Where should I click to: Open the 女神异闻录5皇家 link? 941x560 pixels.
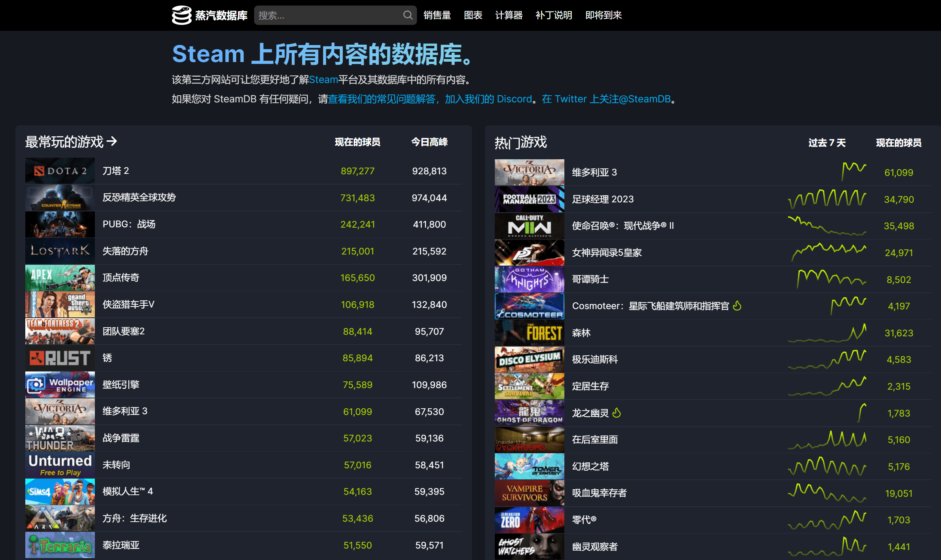point(607,253)
